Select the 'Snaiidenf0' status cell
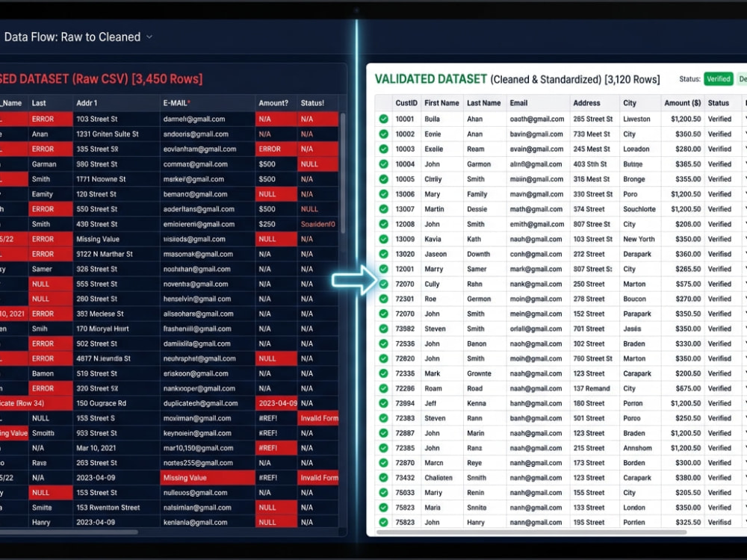The image size is (747, 560). tap(317, 224)
